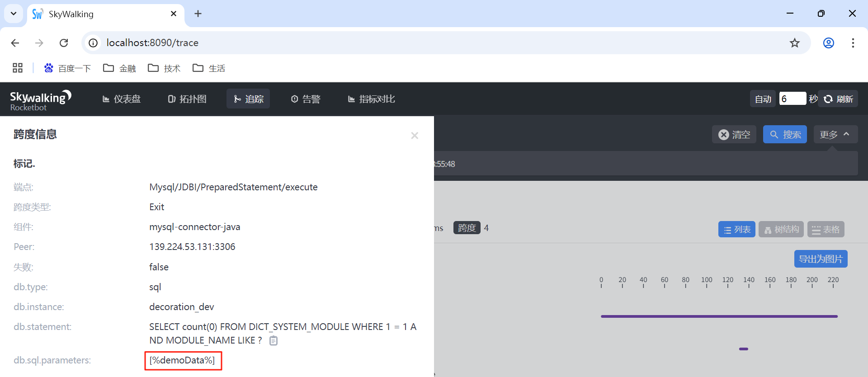Select the short purple span marker
Viewport: 868px width, 377px height.
coord(744,349)
